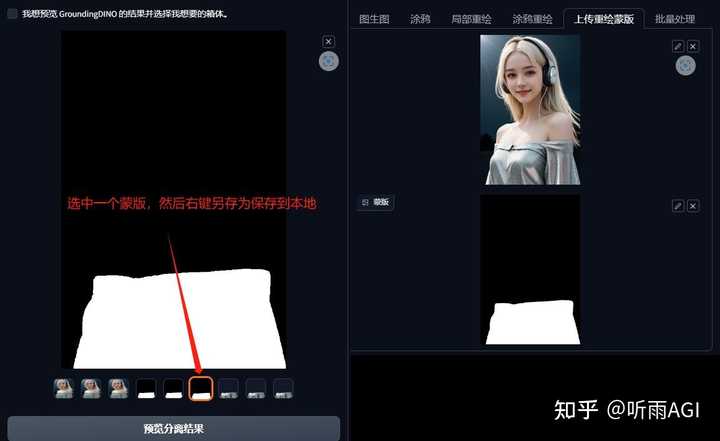Open the 涂鸦重绘 tab

532,19
